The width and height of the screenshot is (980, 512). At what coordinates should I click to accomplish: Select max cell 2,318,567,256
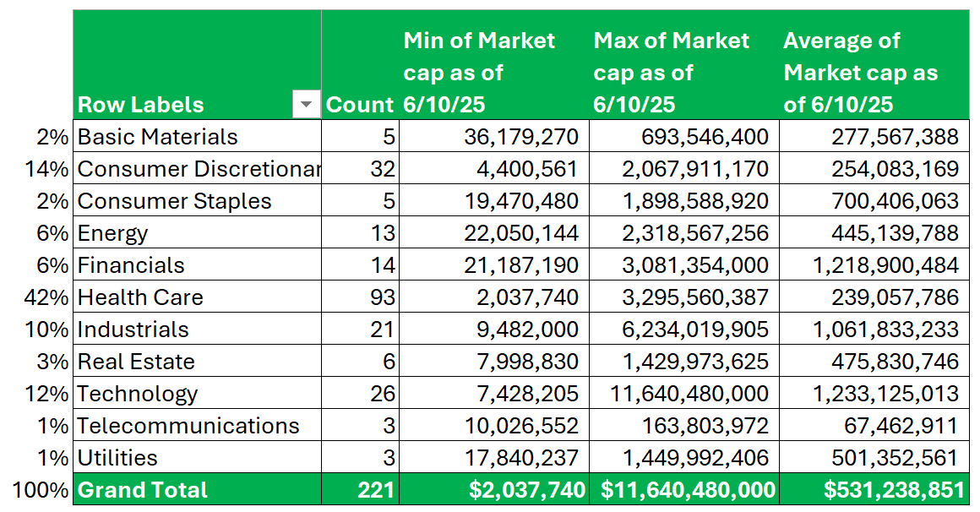pos(683,232)
